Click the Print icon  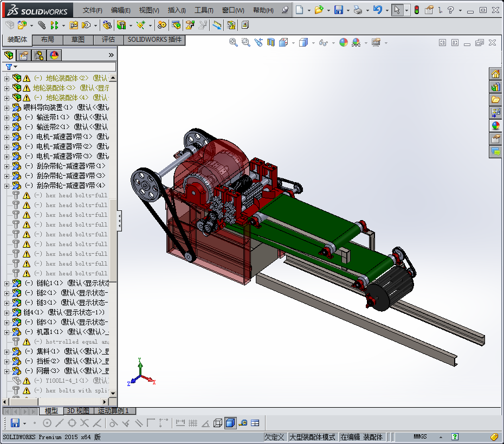pos(358,10)
